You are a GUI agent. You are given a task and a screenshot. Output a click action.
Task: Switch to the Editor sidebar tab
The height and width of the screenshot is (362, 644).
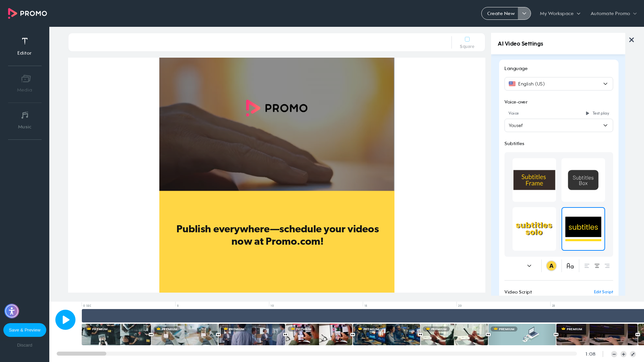point(24,46)
